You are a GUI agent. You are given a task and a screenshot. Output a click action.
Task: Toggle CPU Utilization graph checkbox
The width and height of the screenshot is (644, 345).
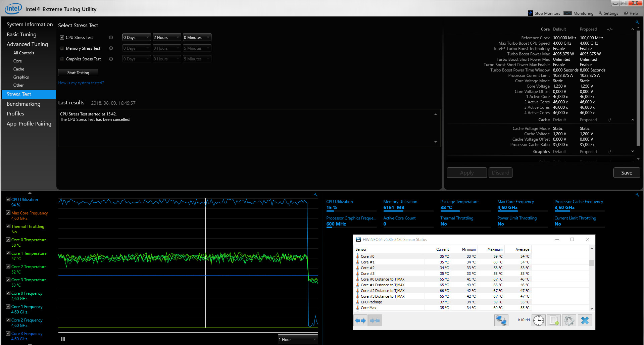tap(8, 199)
